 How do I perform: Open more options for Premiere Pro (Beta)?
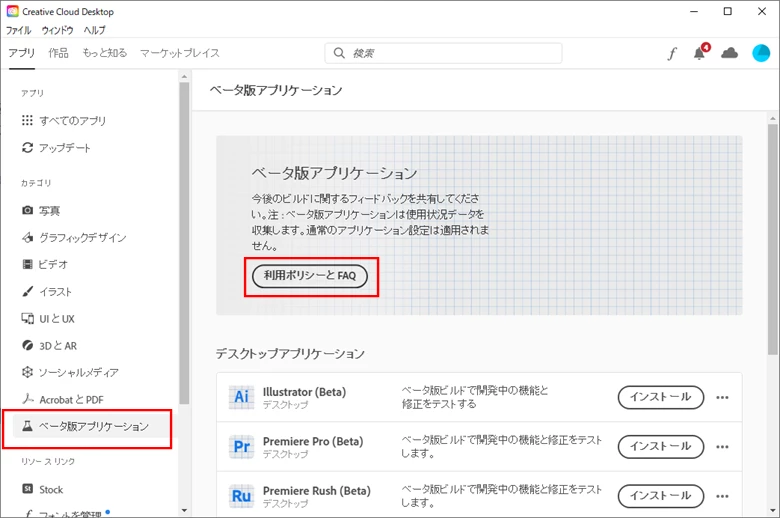point(722,446)
